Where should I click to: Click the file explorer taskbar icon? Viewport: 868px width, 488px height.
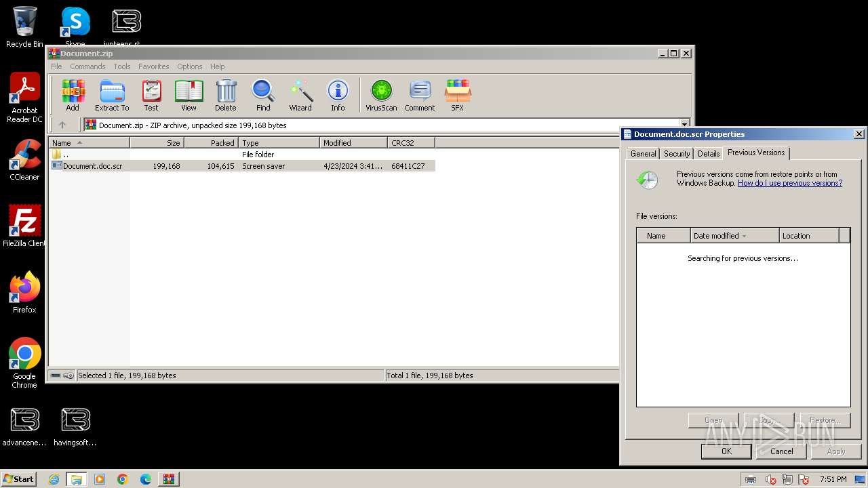(77, 479)
